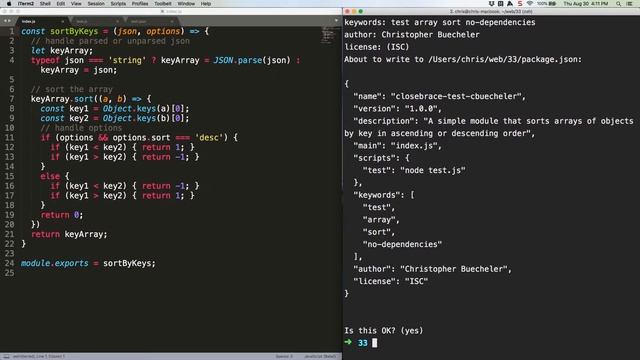The width and height of the screenshot is (640, 360).
Task: Open the Session menu
Action: tap(96, 4)
